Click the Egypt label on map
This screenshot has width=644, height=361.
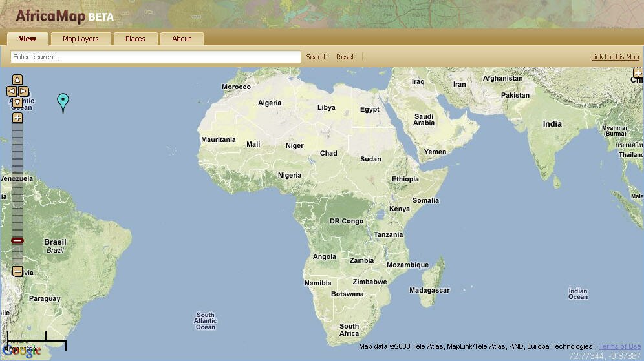coord(370,110)
